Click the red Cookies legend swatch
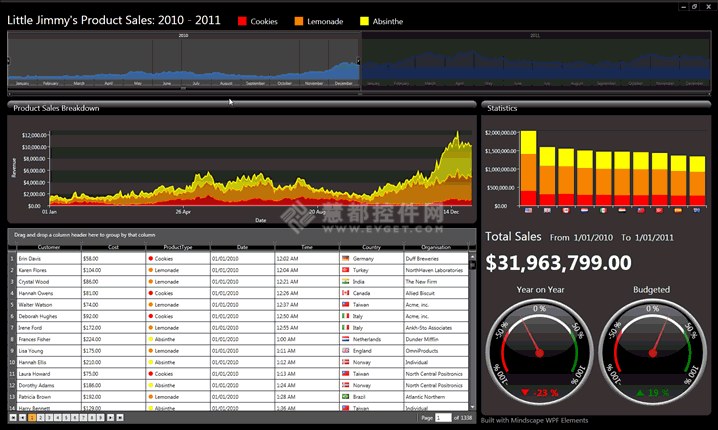 click(x=242, y=21)
